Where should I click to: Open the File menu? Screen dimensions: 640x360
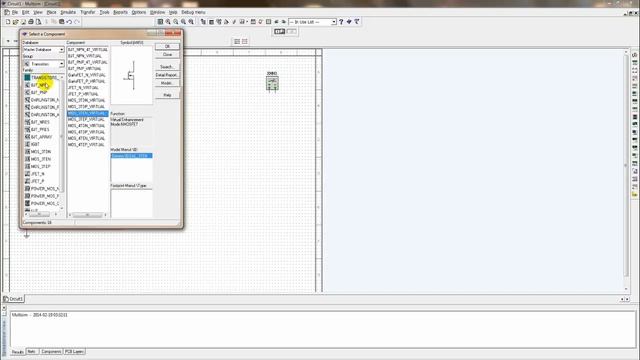[15, 13]
